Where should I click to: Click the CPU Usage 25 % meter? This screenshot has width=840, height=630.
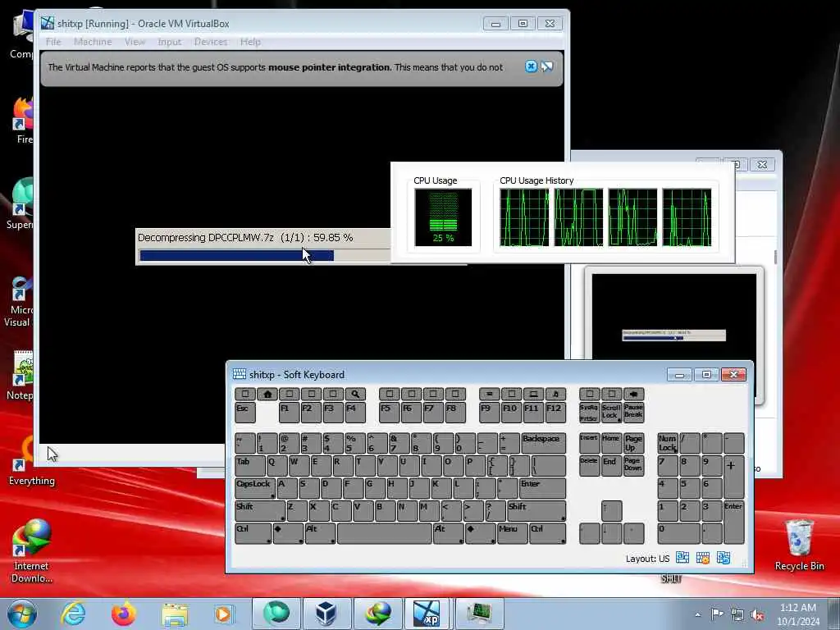(443, 217)
